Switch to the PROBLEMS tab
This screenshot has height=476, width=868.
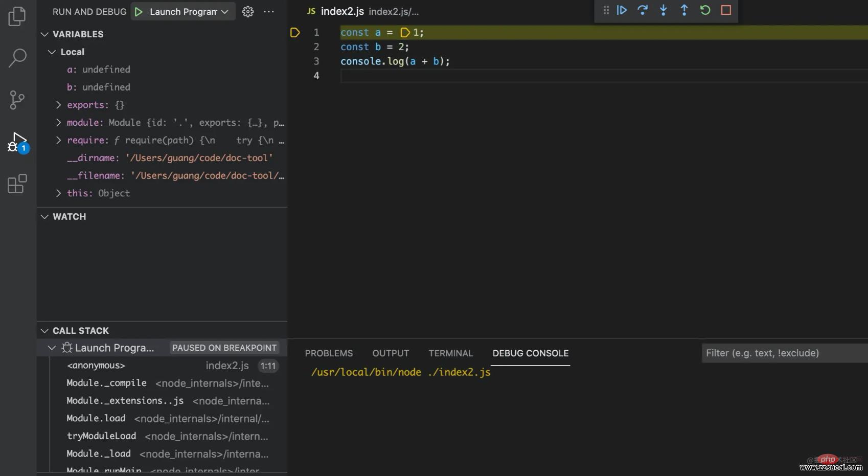click(x=329, y=353)
